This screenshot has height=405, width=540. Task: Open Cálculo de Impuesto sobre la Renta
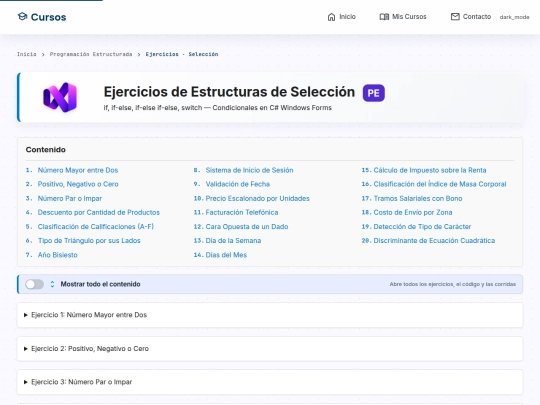pos(430,170)
